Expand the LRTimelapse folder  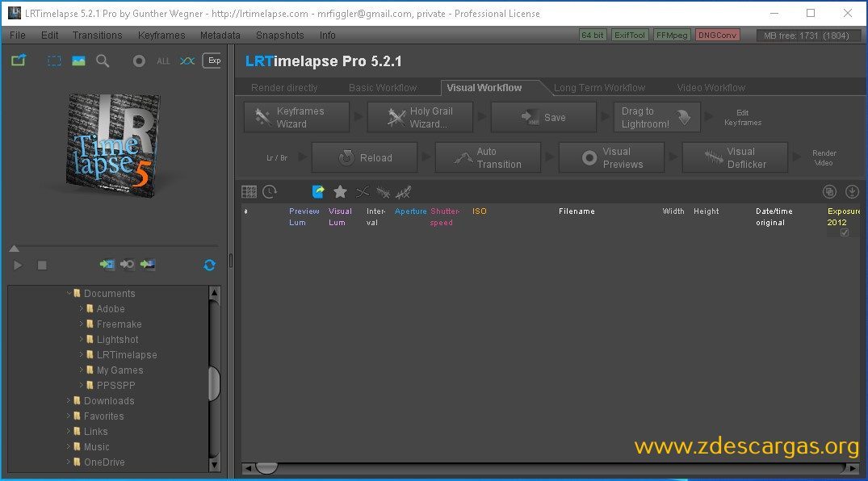(82, 354)
